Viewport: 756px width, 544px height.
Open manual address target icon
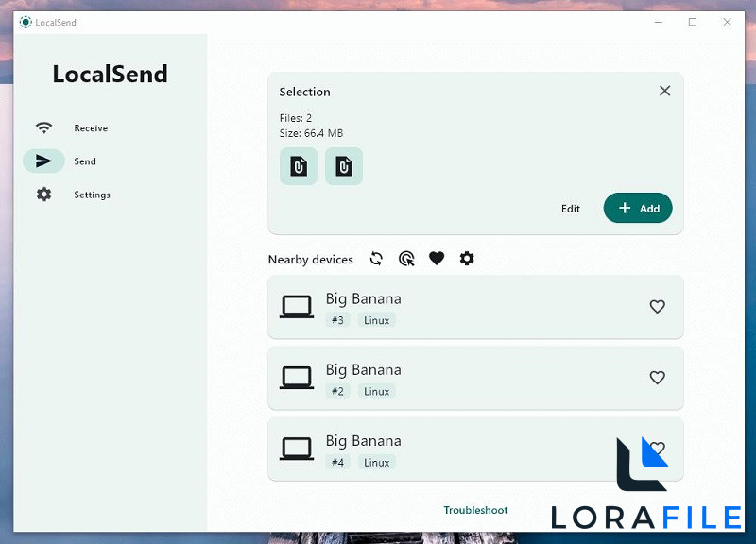point(406,259)
